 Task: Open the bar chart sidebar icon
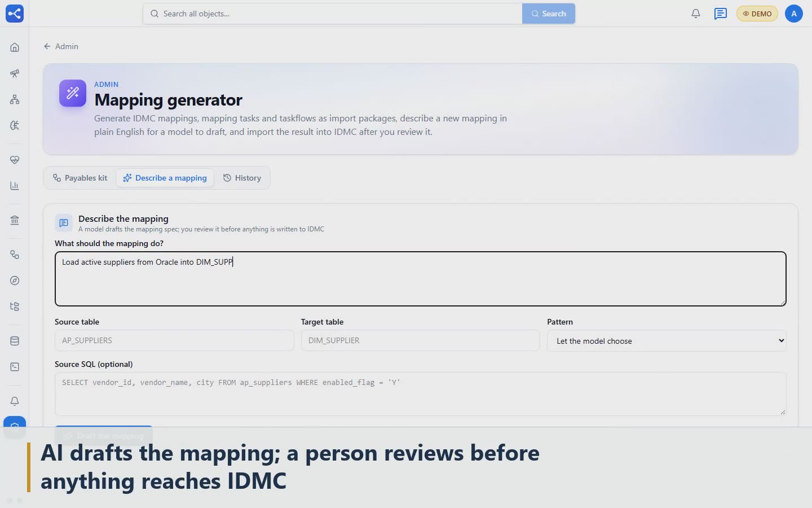15,186
